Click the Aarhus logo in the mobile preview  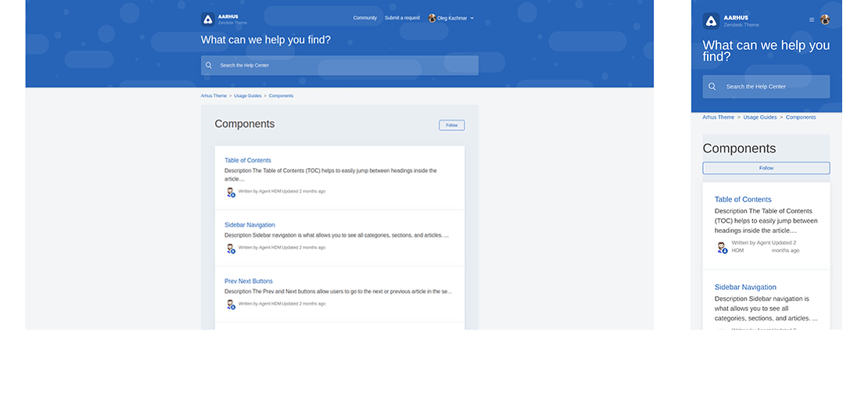pos(711,21)
